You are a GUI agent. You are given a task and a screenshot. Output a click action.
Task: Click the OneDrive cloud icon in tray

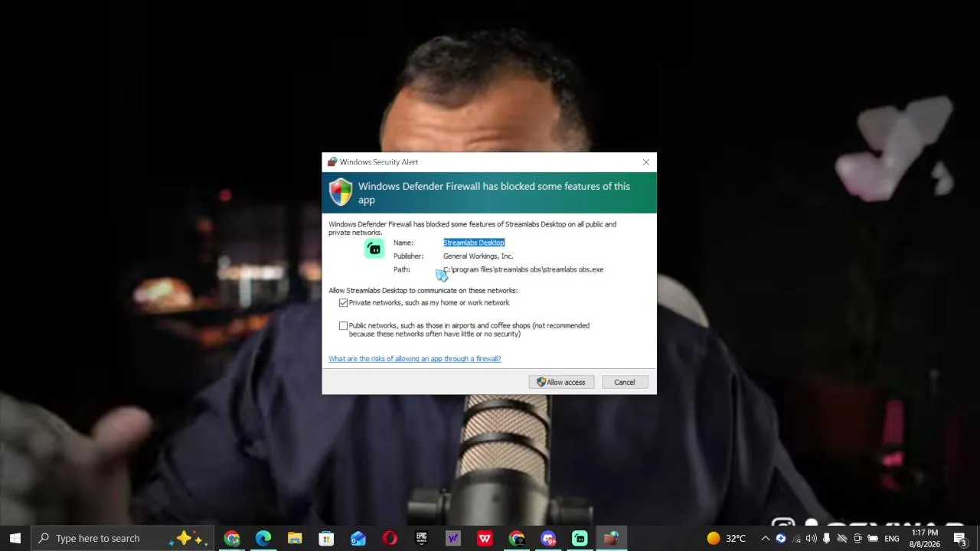(842, 538)
